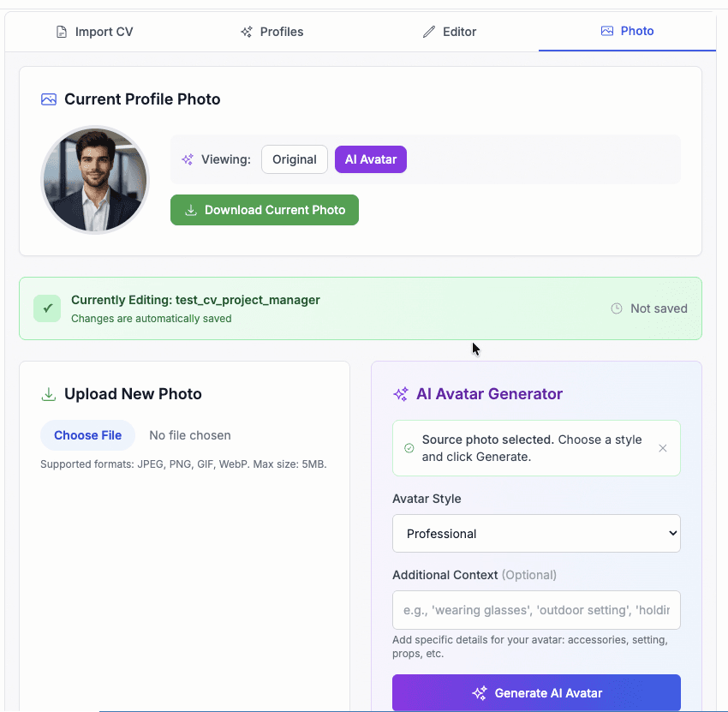The image size is (728, 712).
Task: Focus the Additional Context text field
Action: tap(536, 610)
